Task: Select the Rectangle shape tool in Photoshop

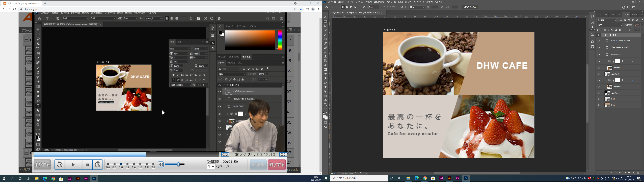Action: (x=326, y=96)
